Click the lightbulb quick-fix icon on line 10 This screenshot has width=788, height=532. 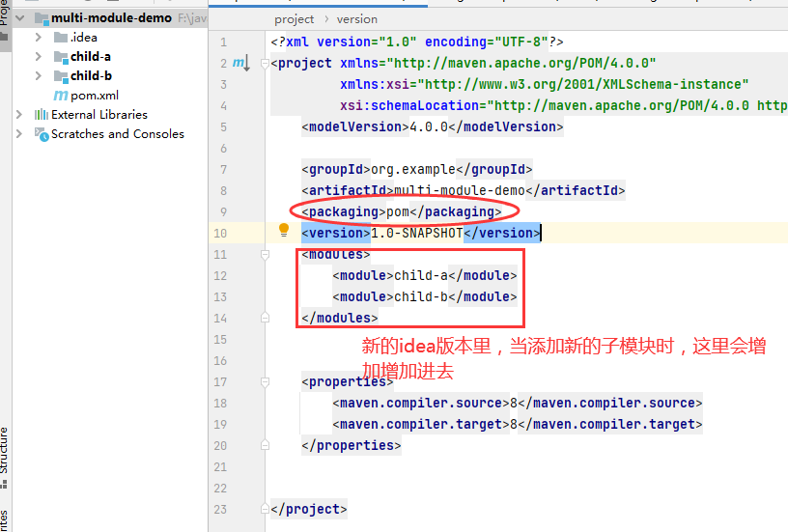click(x=284, y=231)
